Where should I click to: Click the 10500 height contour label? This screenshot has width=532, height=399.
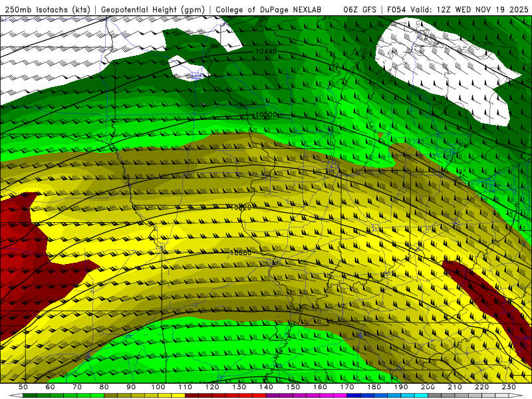(x=266, y=114)
